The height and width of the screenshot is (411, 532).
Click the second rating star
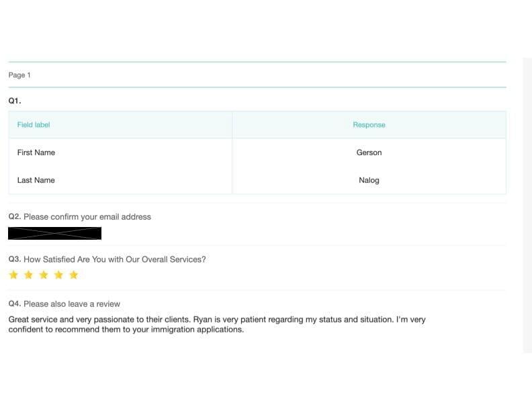(28, 275)
